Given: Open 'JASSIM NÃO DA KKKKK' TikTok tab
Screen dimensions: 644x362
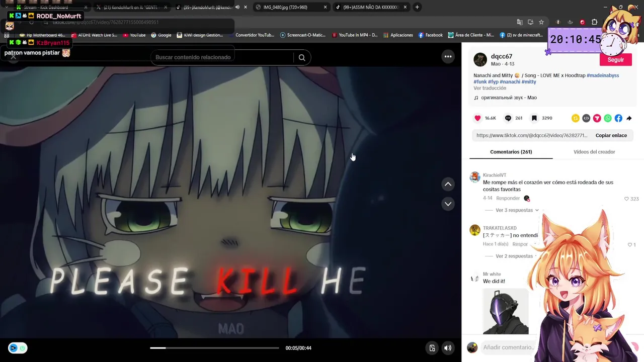Looking at the screenshot, I should (x=371, y=7).
